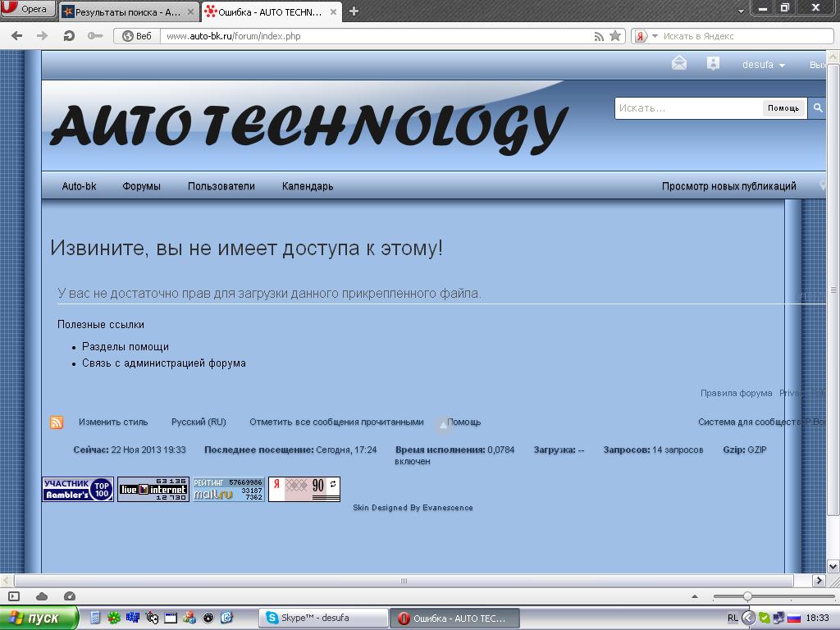840x630 pixels.
Task: Click the forum 'Искать...' search field
Action: [688, 108]
